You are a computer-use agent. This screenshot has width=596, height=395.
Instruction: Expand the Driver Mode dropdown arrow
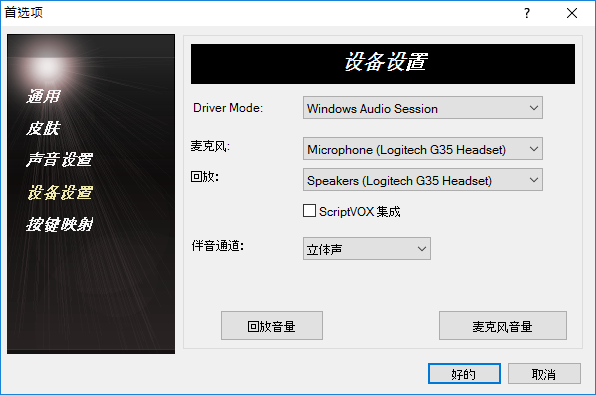pos(534,108)
